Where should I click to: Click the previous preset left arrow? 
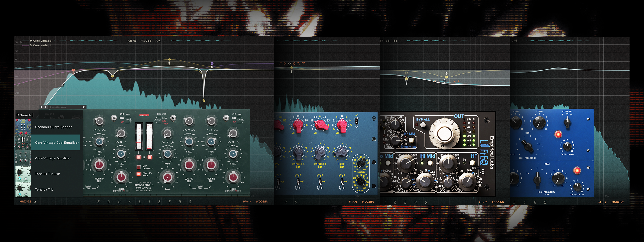(41, 107)
